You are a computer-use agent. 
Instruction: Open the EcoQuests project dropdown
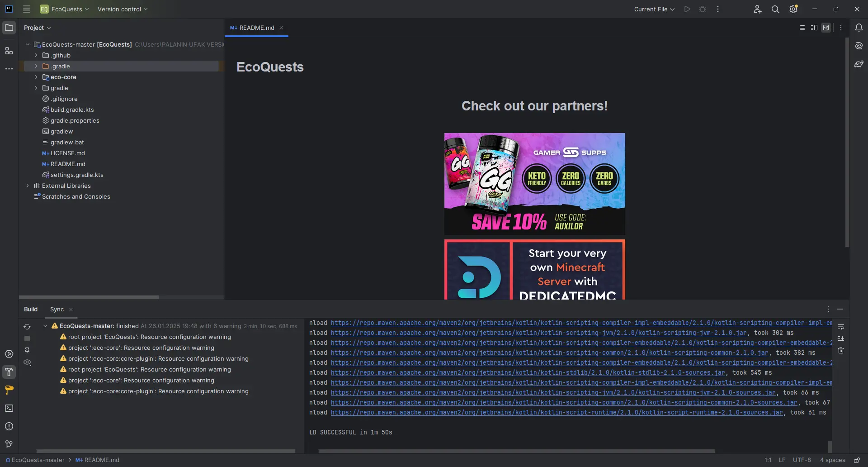[65, 9]
